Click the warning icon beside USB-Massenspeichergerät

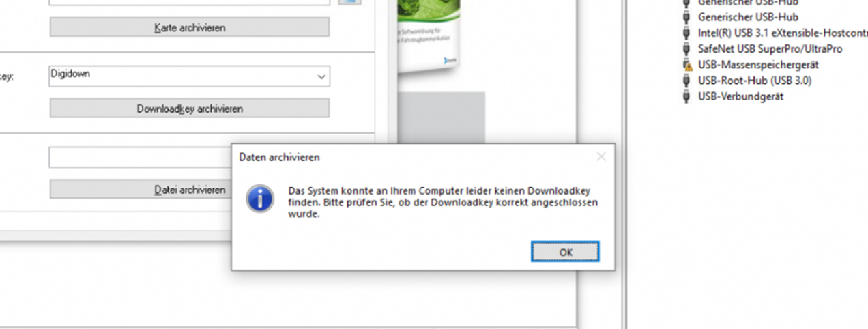tap(686, 65)
